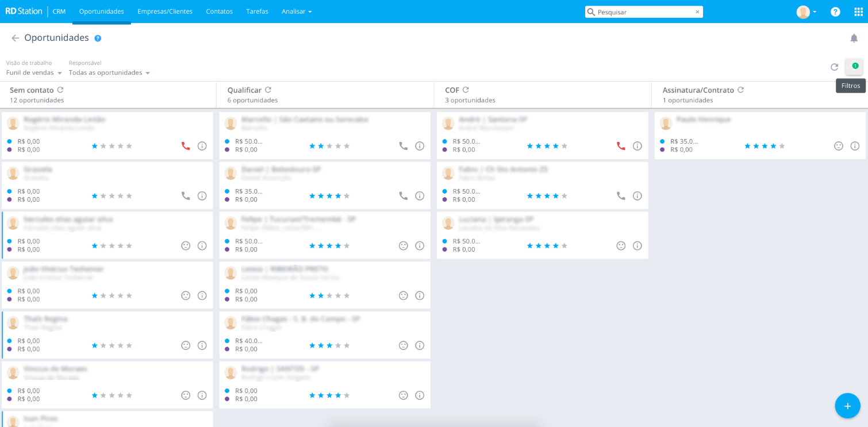Open info icon beside gray phone in Sem contato
The width and height of the screenshot is (868, 427).
pos(202,196)
